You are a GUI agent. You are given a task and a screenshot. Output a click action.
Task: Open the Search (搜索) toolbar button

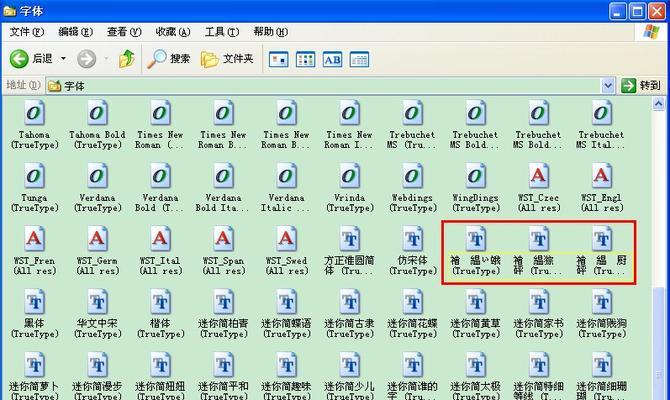(x=168, y=59)
